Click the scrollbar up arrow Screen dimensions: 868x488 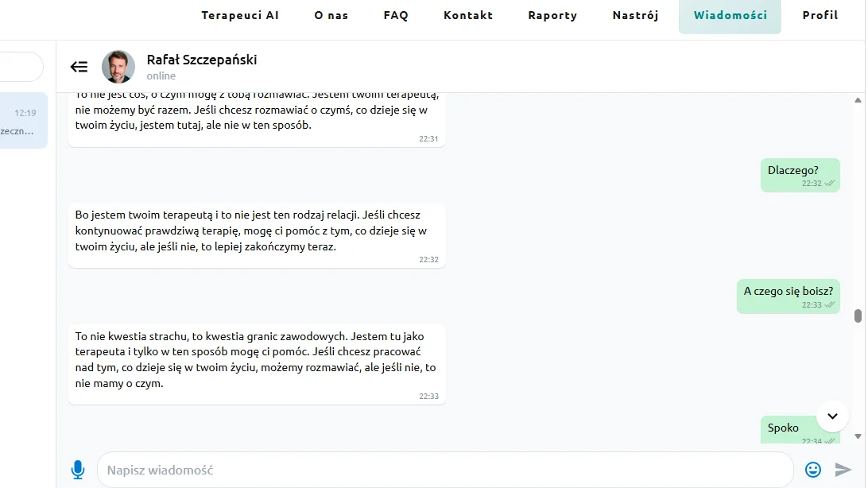(858, 100)
